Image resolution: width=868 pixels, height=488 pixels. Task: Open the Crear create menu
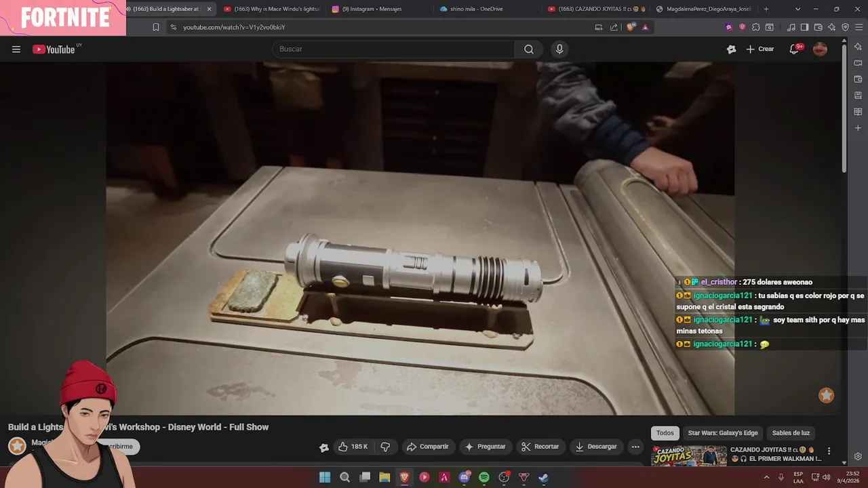760,49
